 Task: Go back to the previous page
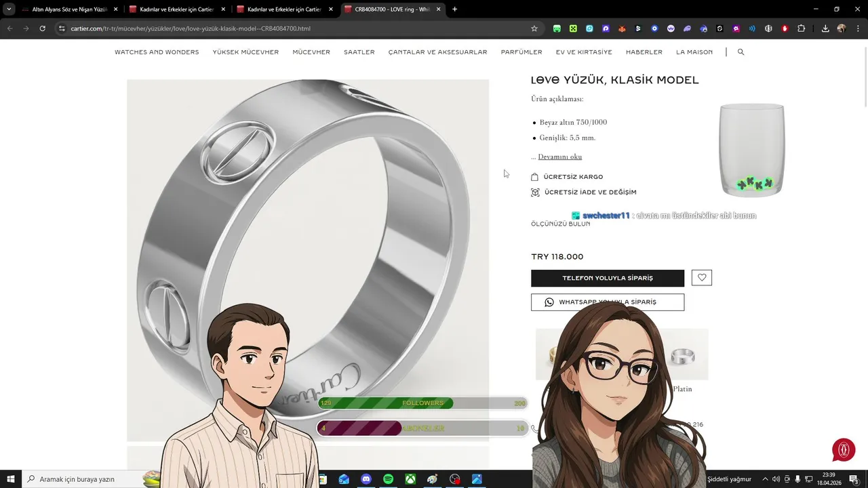tap(9, 28)
